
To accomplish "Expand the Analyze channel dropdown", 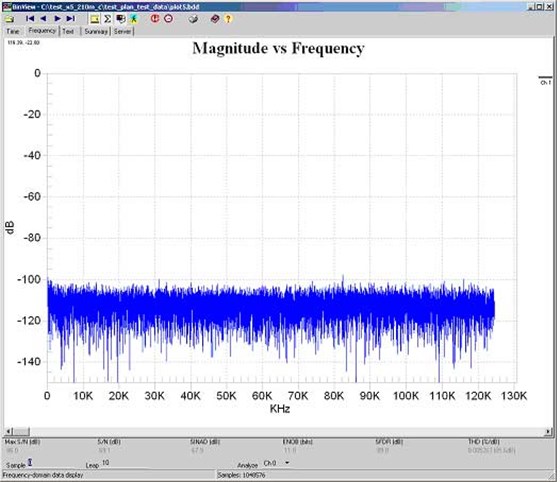I will point(287,463).
